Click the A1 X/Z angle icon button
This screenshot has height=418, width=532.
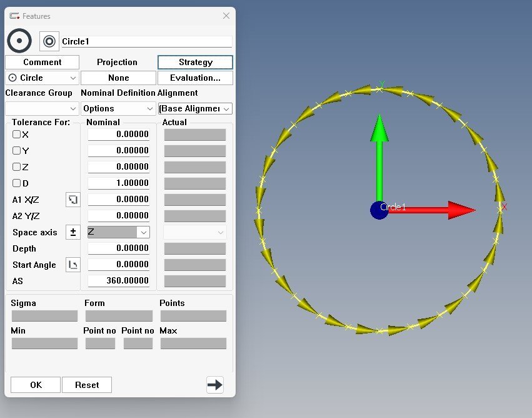(73, 200)
